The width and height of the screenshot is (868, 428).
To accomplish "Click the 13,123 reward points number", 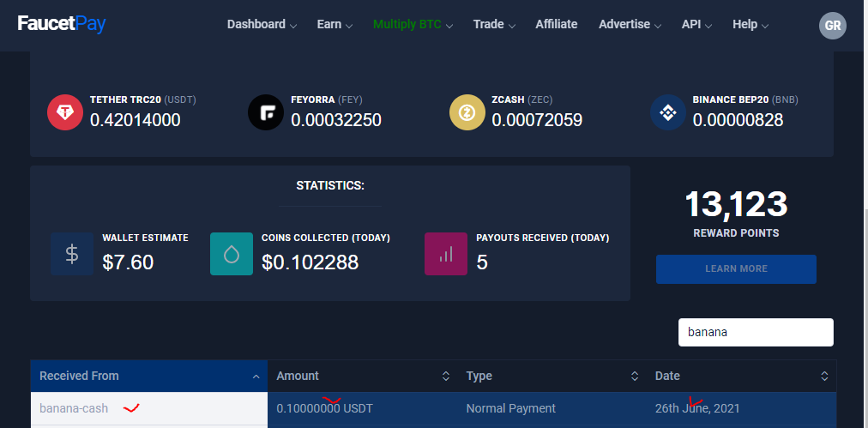I will pos(736,204).
